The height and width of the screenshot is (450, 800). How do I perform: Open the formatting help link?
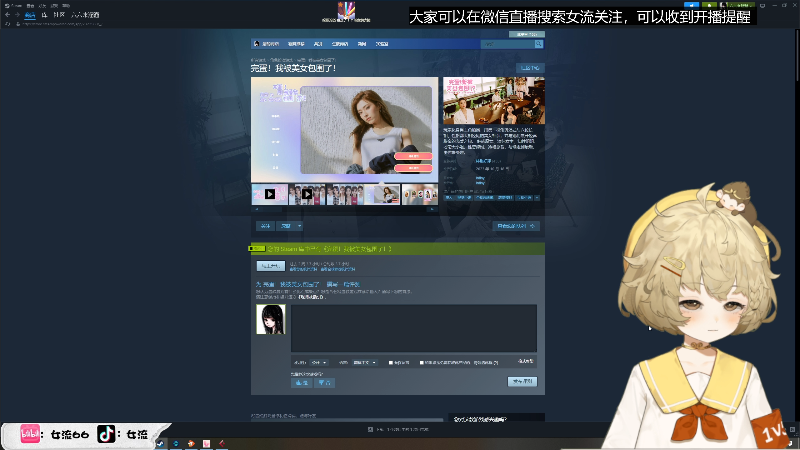click(525, 361)
